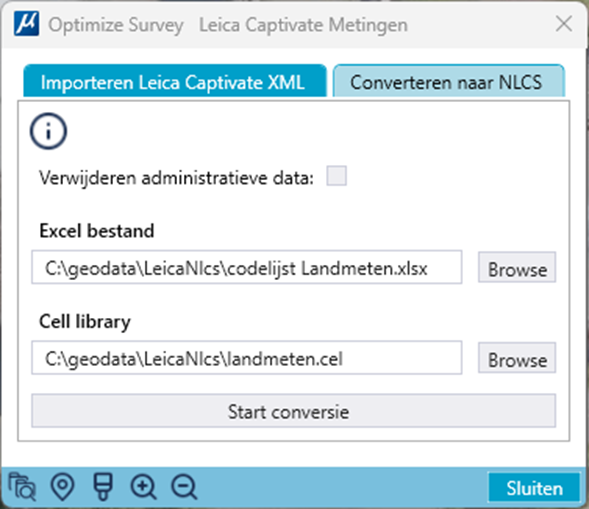Click the folder search icon in bottom bar
The width and height of the screenshot is (589, 509).
click(x=22, y=487)
